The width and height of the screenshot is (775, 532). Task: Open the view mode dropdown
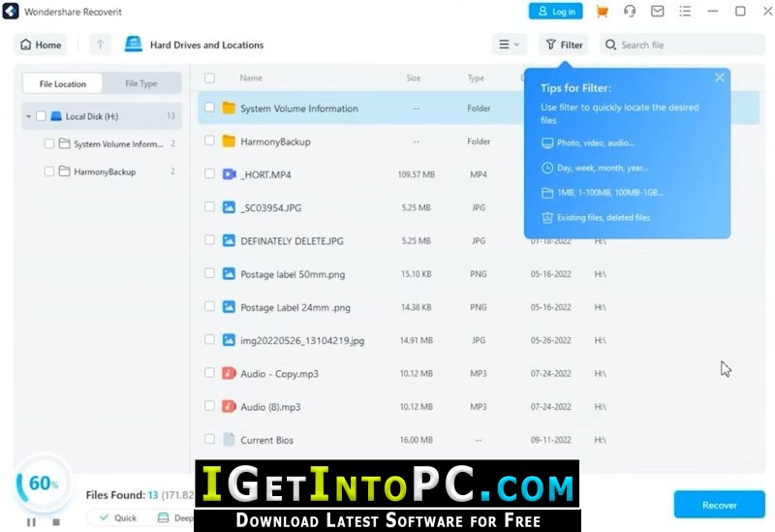tap(510, 45)
